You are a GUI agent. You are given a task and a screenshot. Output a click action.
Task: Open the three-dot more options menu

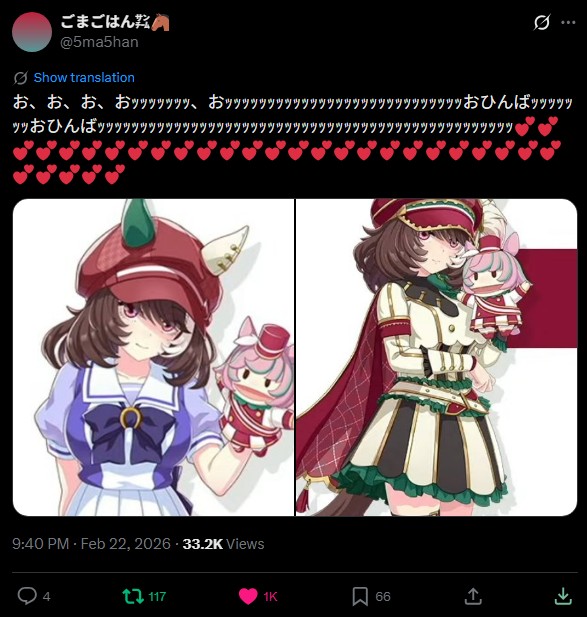coord(568,22)
